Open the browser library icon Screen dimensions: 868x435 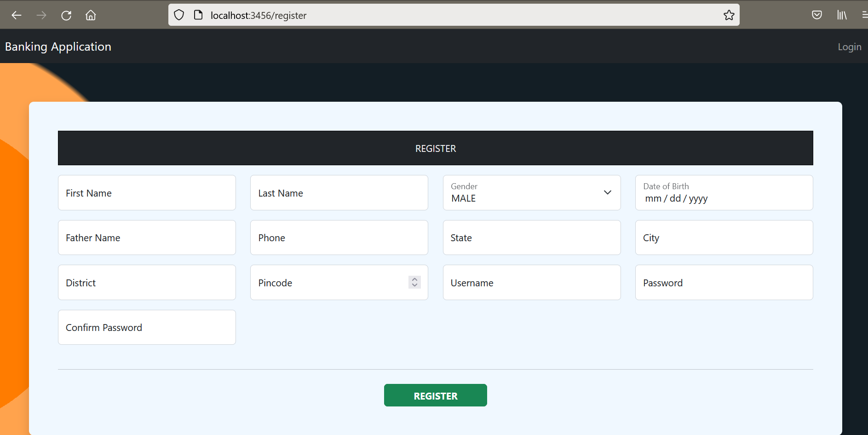(x=842, y=15)
